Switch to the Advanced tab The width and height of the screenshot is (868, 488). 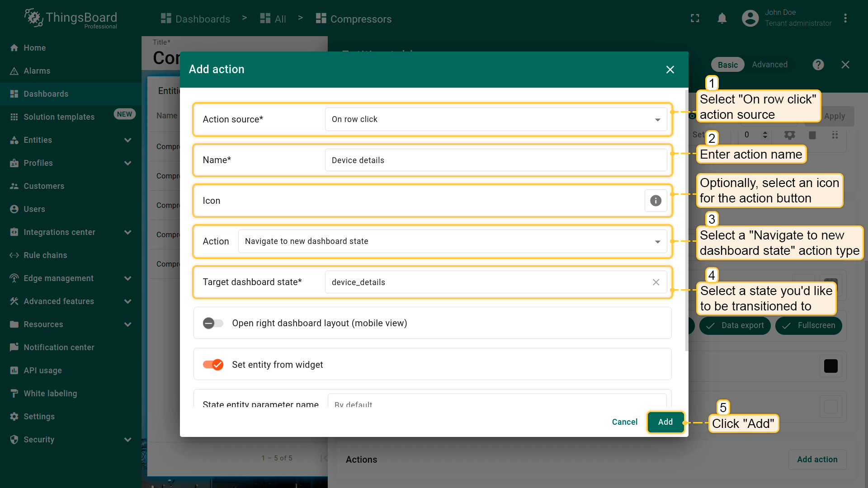769,65
